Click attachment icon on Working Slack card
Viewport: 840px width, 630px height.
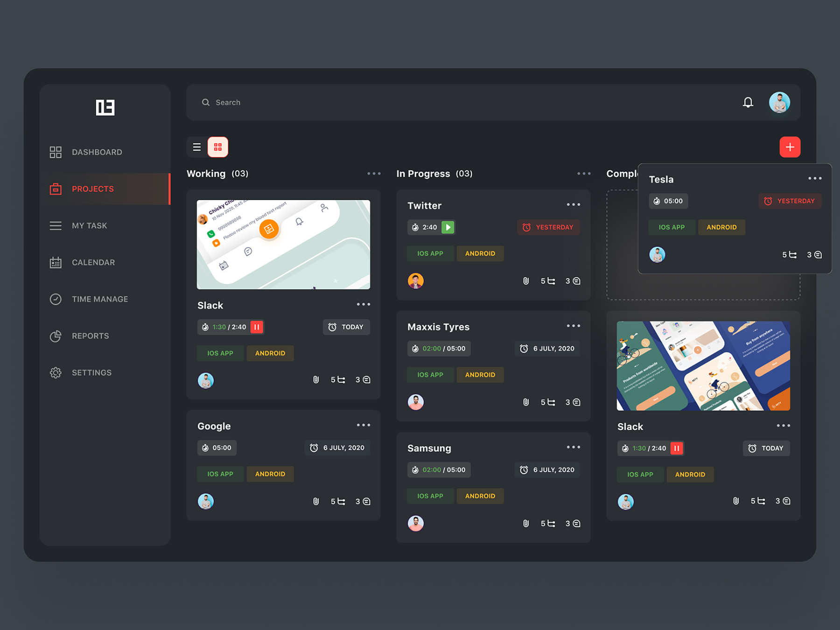point(316,380)
